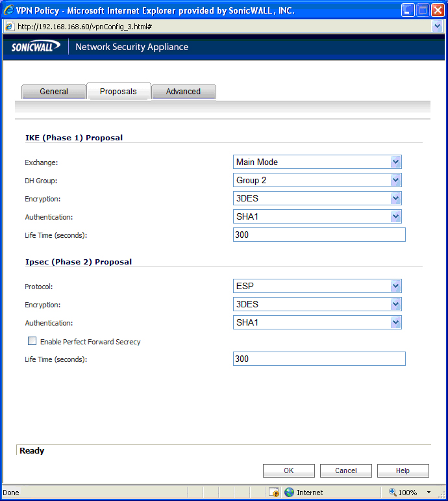
Task: Click the 'IKE (Phase 1) Proposal' heading
Action: pos(74,138)
